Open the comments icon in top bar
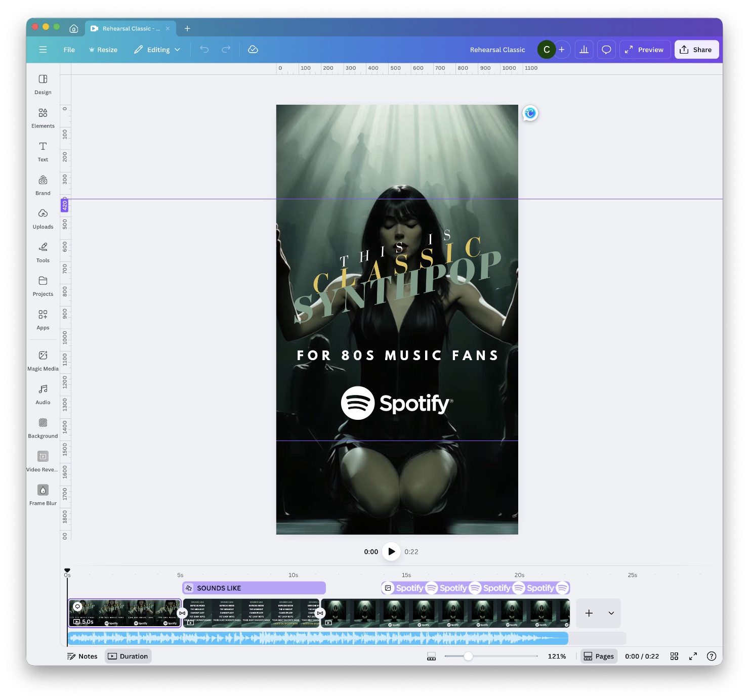 606,49
